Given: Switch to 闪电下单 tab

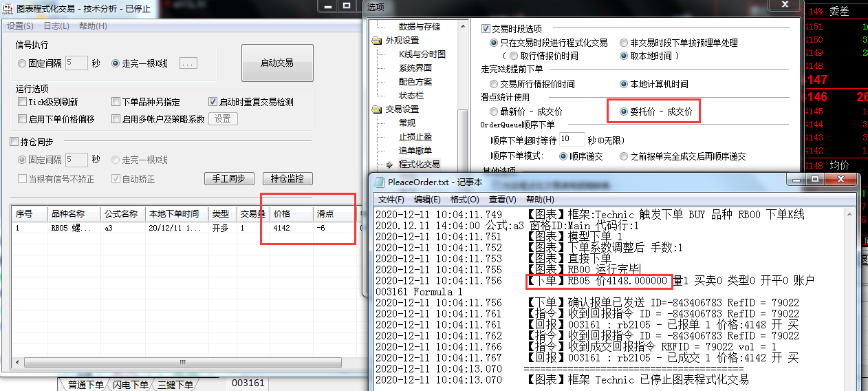Looking at the screenshot, I should click(x=131, y=385).
